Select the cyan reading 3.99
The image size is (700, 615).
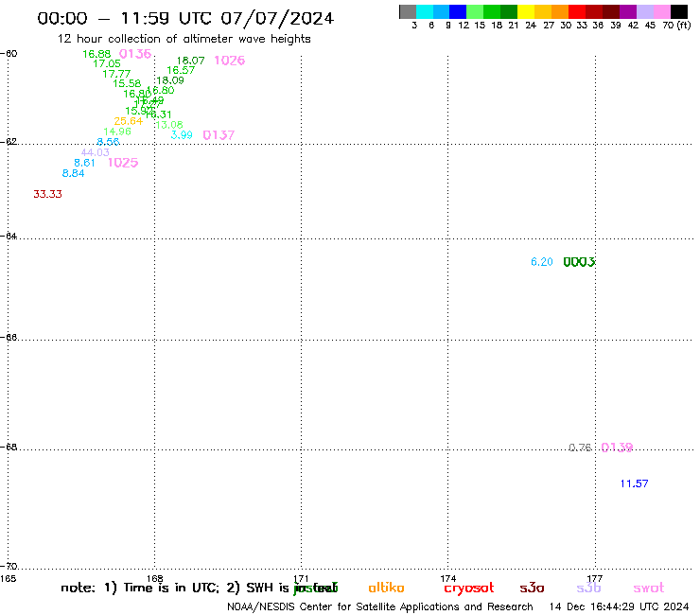[x=182, y=135]
